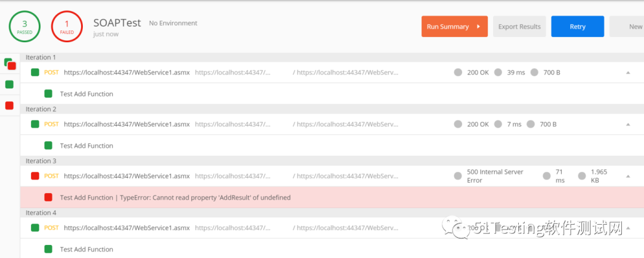The height and width of the screenshot is (258, 644).
Task: Click the 3 Passed green circle counter
Action: [25, 27]
